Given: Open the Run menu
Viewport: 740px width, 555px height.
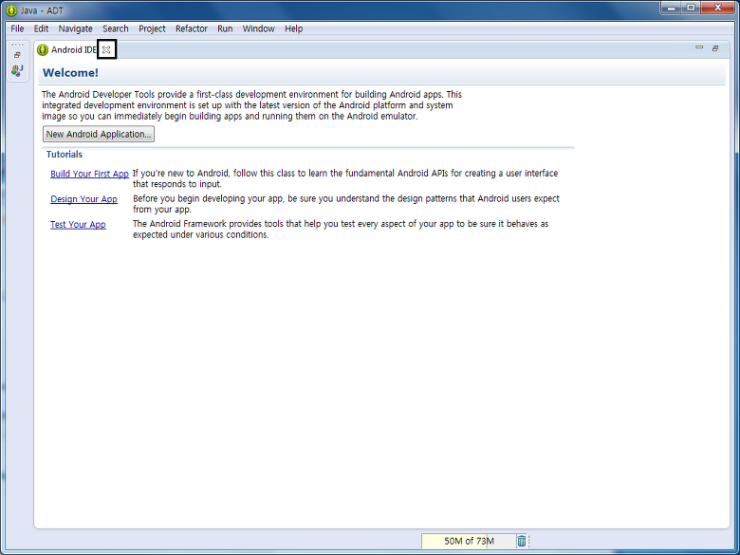Looking at the screenshot, I should click(x=225, y=29).
